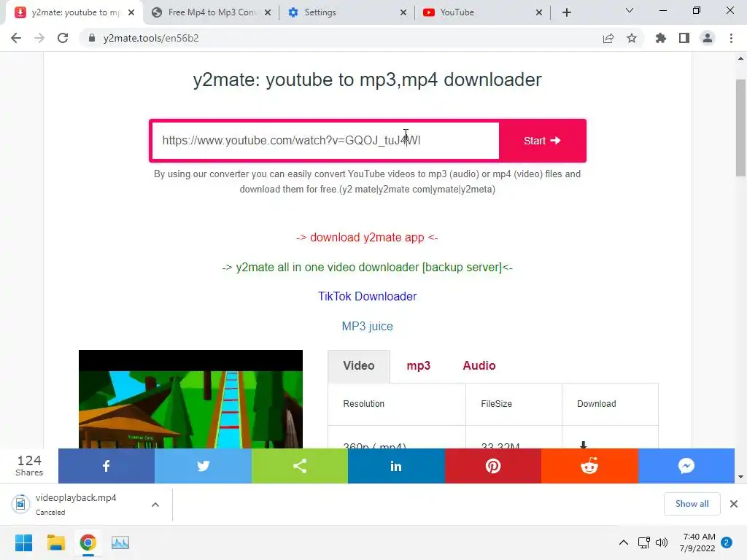
Task: Click the video preview thumbnail
Action: click(x=190, y=399)
